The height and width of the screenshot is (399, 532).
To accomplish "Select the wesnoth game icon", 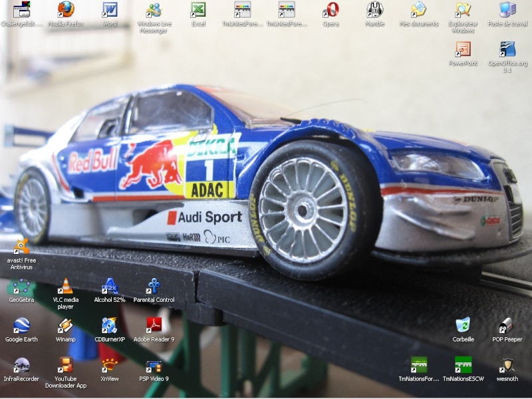I will (x=507, y=365).
